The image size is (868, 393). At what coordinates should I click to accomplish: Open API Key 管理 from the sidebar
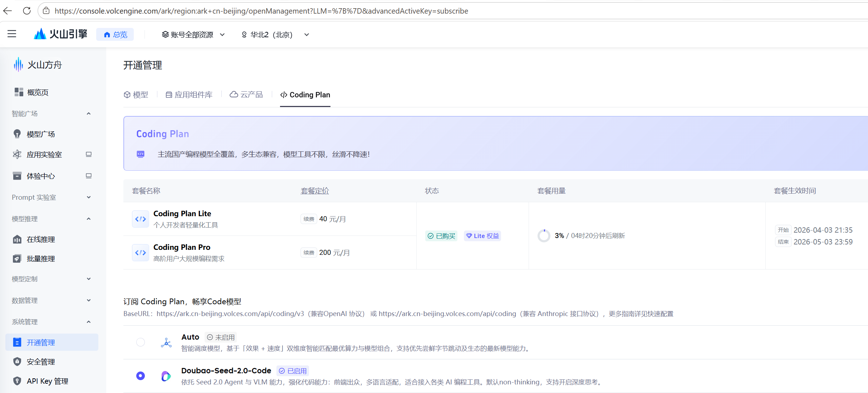pyautogui.click(x=48, y=381)
